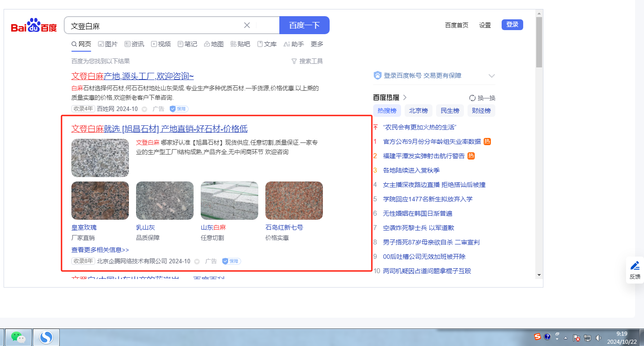Open the 乳山灰 product link

(146, 227)
